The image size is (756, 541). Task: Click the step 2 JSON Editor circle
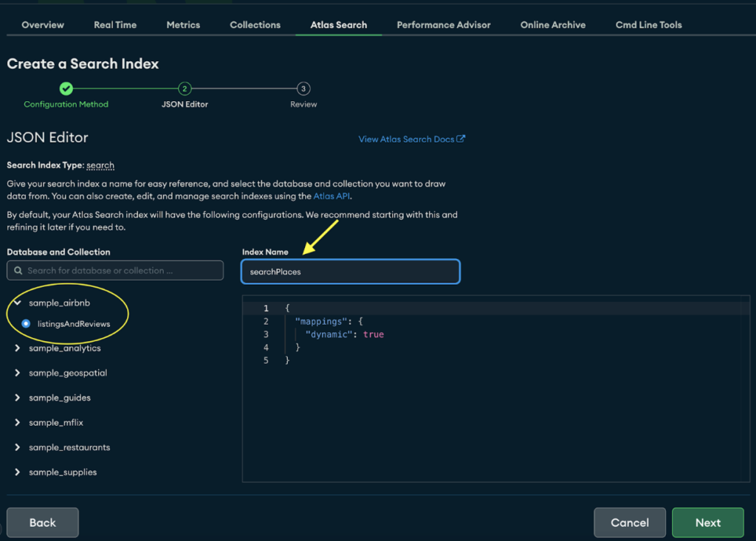[185, 89]
